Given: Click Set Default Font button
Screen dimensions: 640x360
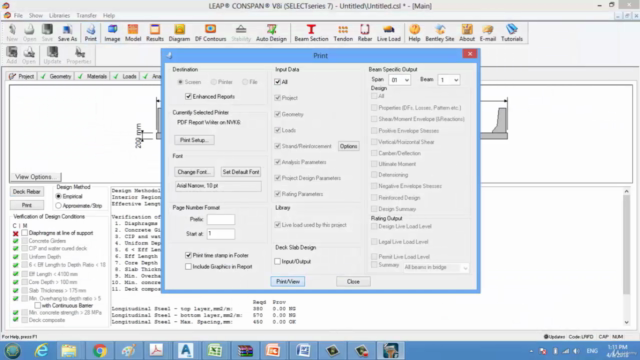Looking at the screenshot, I should [x=241, y=172].
